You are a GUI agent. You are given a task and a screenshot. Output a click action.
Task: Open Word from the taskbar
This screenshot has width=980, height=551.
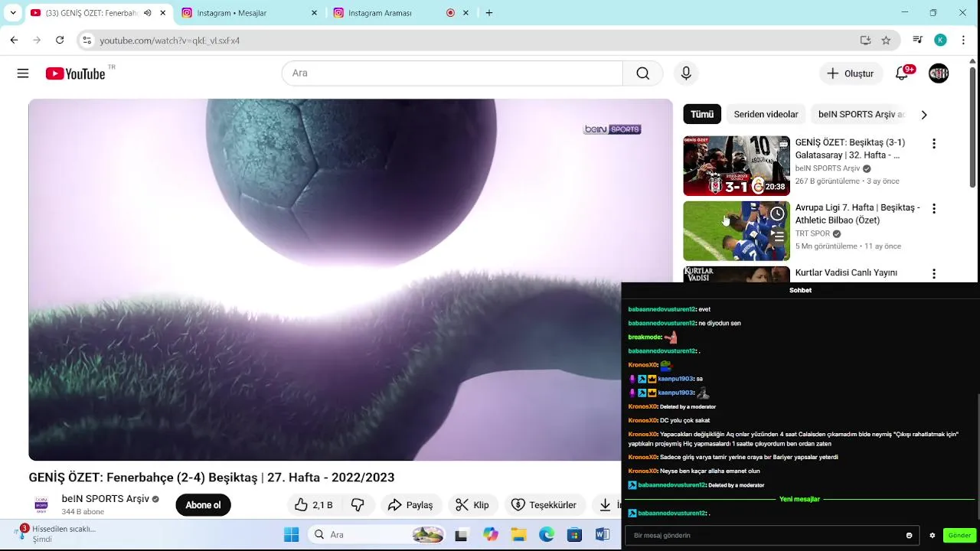point(602,535)
